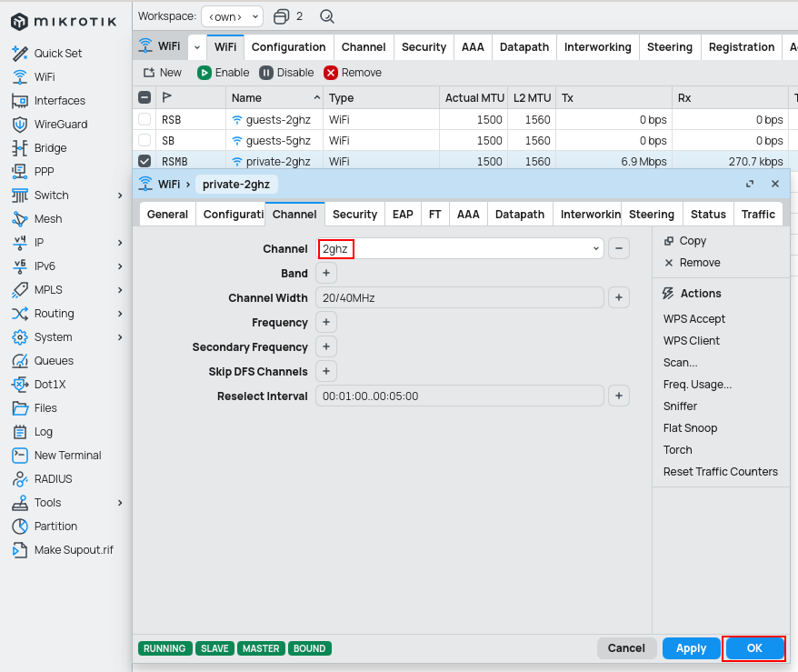The image size is (798, 672).
Task: Open WireGuard settings
Action: [x=49, y=125]
